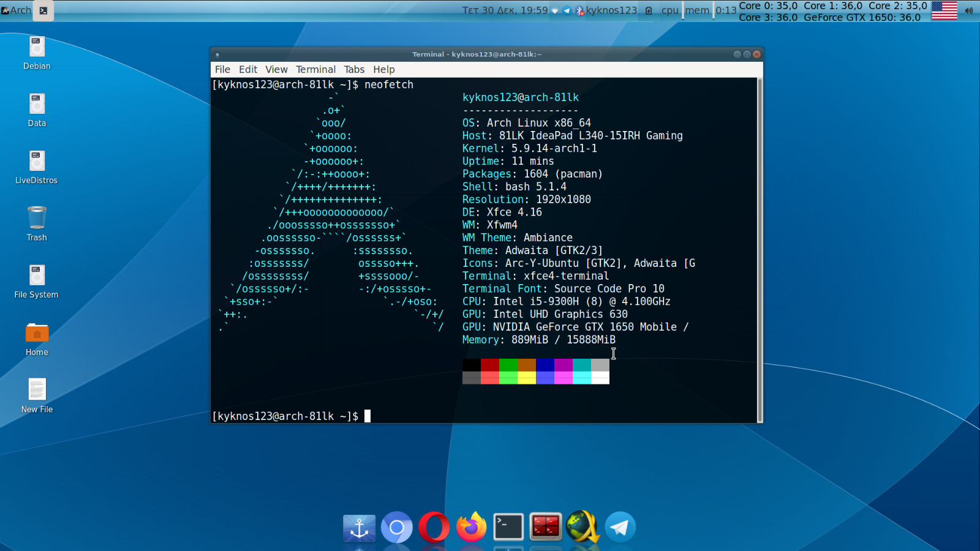Click the blue color block in neofetch
The height and width of the screenshot is (551, 980).
click(545, 365)
